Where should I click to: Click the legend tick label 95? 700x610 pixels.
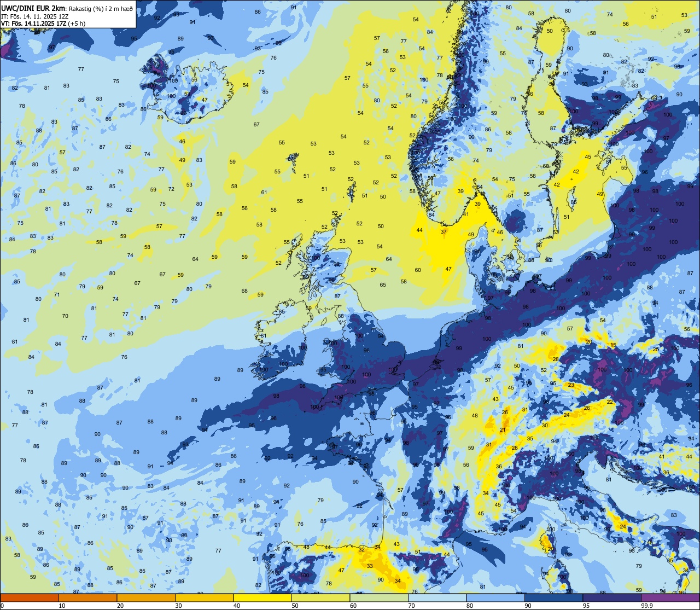pyautogui.click(x=586, y=606)
